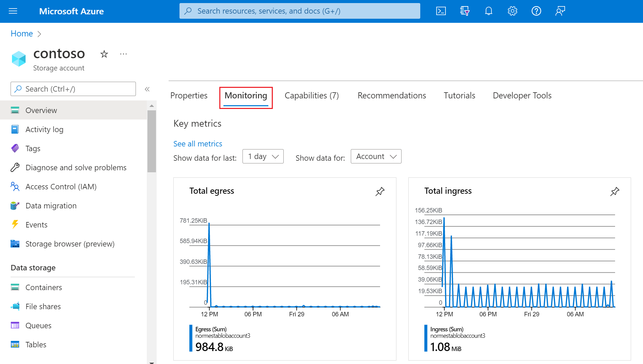Image resolution: width=643 pixels, height=364 pixels.
Task: Pin the Total egress chart
Action: pyautogui.click(x=380, y=191)
